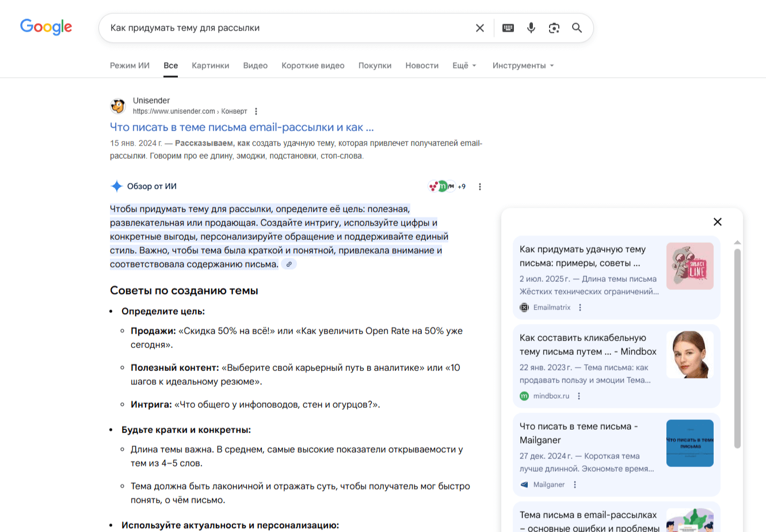Click the link icon after the AI summary
Viewport: 766px width, 532px height.
tap(289, 263)
